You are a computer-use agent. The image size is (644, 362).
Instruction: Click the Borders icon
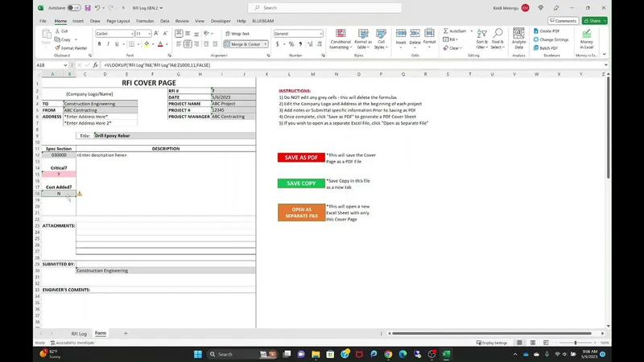(131, 44)
